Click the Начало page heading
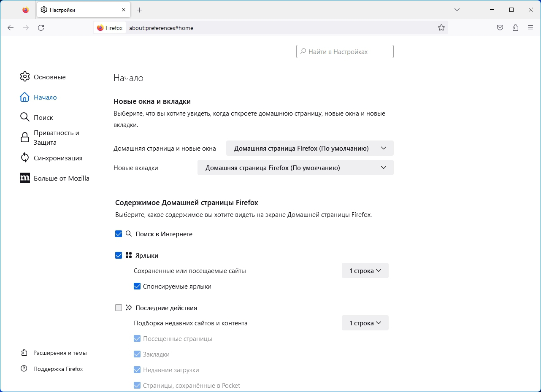The height and width of the screenshot is (392, 541). point(128,78)
